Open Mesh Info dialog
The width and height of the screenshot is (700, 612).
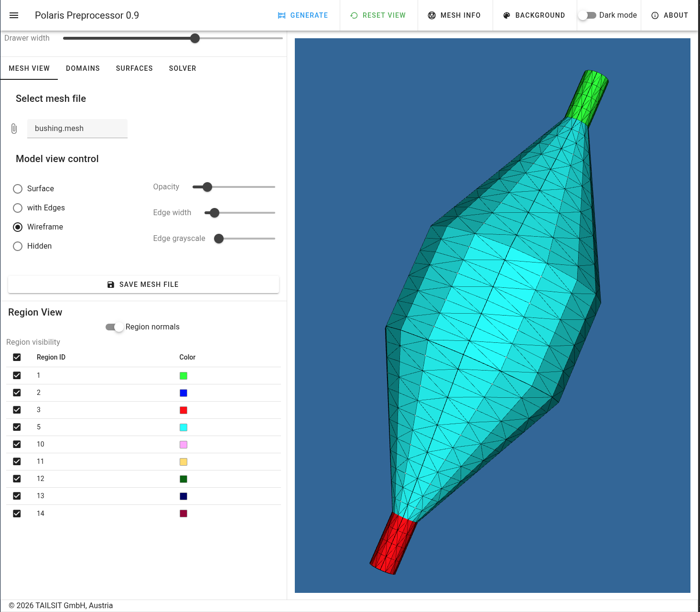[454, 15]
